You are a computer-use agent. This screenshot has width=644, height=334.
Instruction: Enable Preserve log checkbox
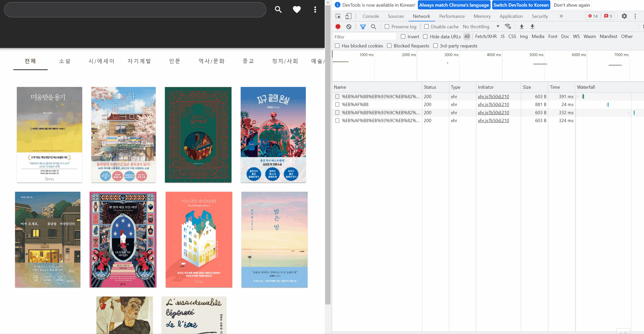click(387, 27)
